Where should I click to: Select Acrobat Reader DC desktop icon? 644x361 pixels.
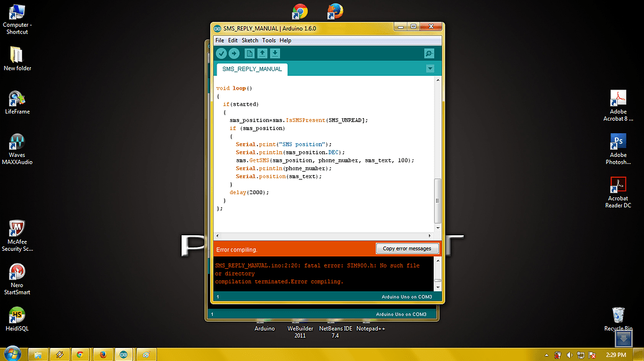tap(618, 192)
